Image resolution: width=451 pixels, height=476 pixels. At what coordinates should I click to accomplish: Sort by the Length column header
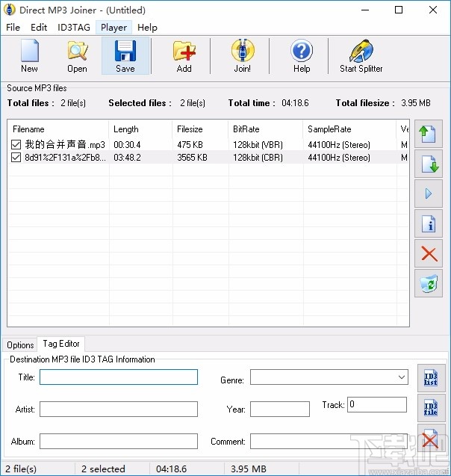pyautogui.click(x=140, y=129)
